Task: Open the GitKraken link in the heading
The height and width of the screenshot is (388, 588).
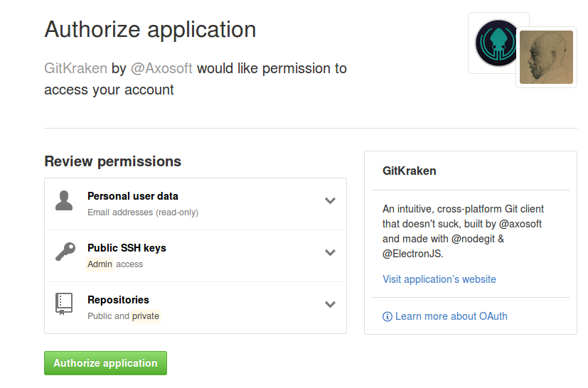Action: (x=76, y=69)
